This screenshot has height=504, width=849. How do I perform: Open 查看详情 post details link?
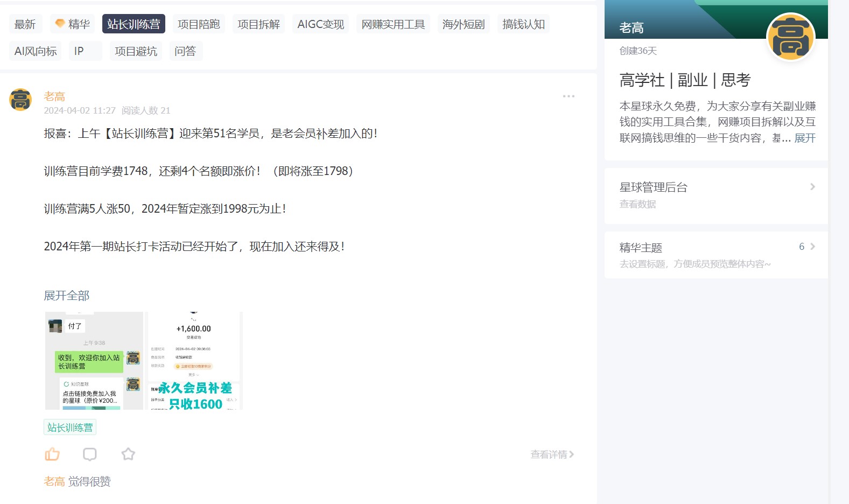pos(552,454)
